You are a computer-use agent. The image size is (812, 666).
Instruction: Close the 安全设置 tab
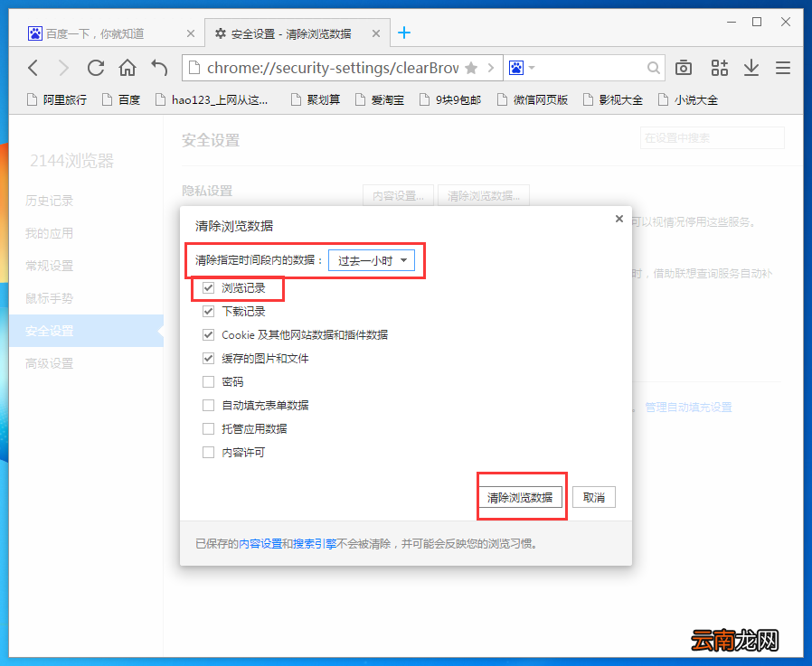click(376, 33)
